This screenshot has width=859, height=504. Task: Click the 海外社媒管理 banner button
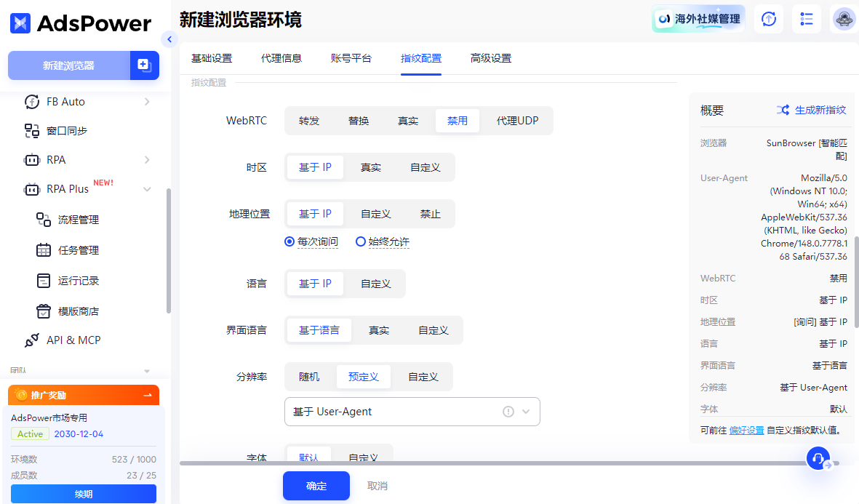pos(698,19)
